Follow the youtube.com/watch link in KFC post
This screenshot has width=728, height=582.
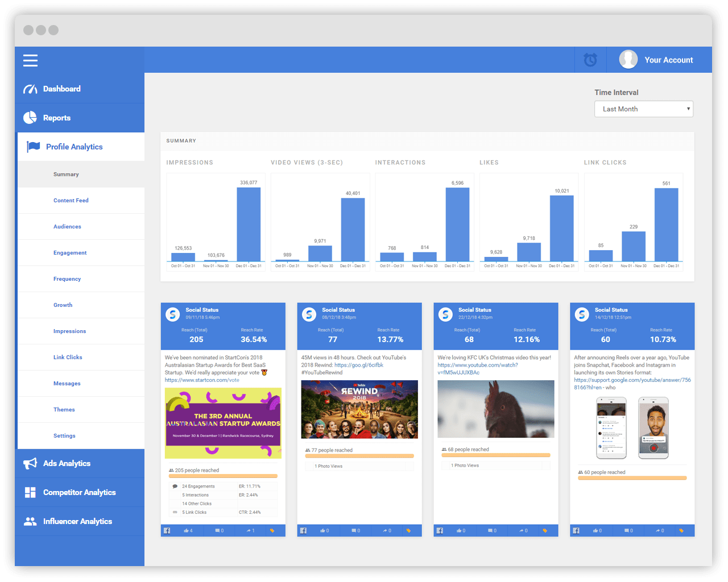pyautogui.click(x=478, y=369)
